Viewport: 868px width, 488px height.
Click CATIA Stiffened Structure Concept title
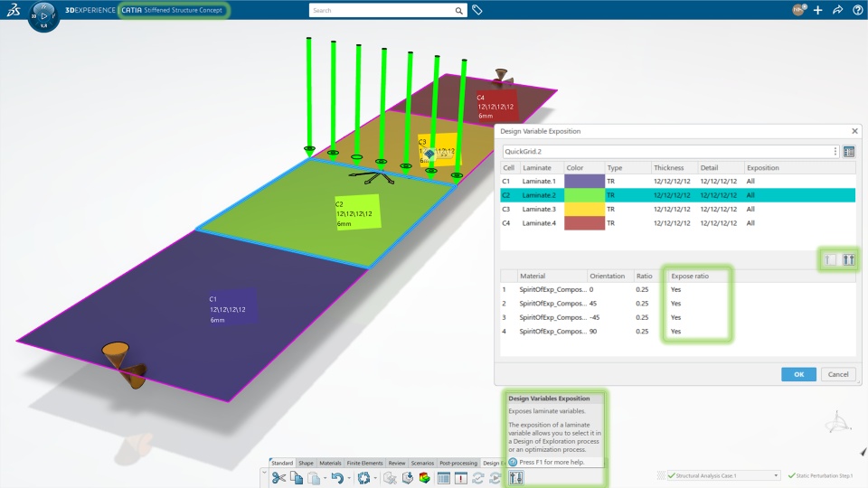coord(172,10)
